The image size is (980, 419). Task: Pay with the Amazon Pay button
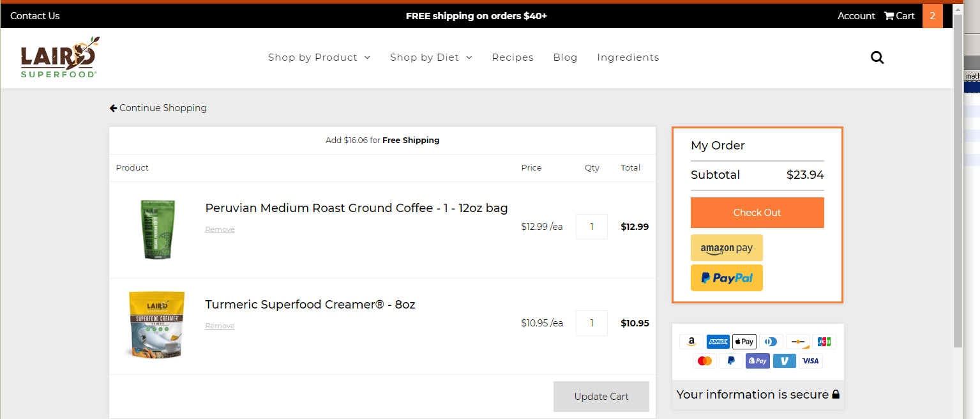[727, 248]
